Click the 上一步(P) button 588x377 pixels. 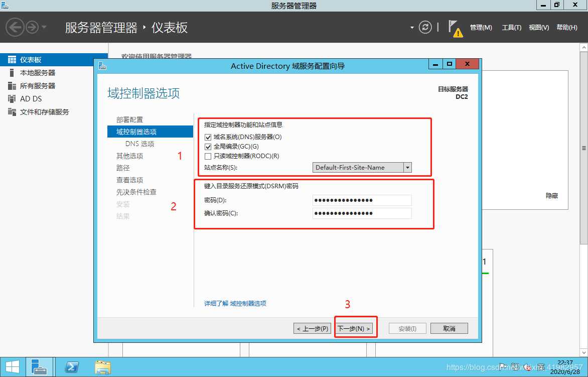[x=313, y=328]
